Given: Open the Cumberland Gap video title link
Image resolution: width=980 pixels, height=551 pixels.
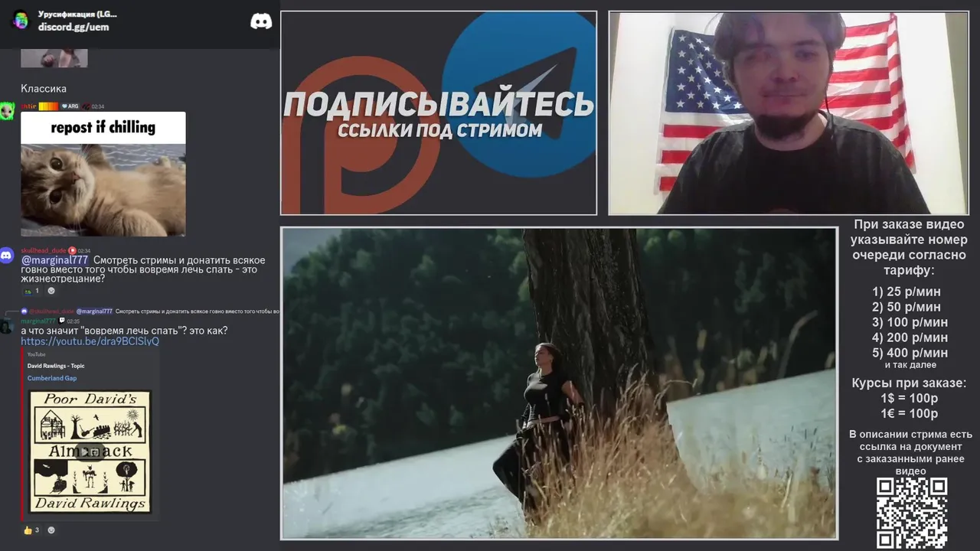Looking at the screenshot, I should [x=52, y=378].
